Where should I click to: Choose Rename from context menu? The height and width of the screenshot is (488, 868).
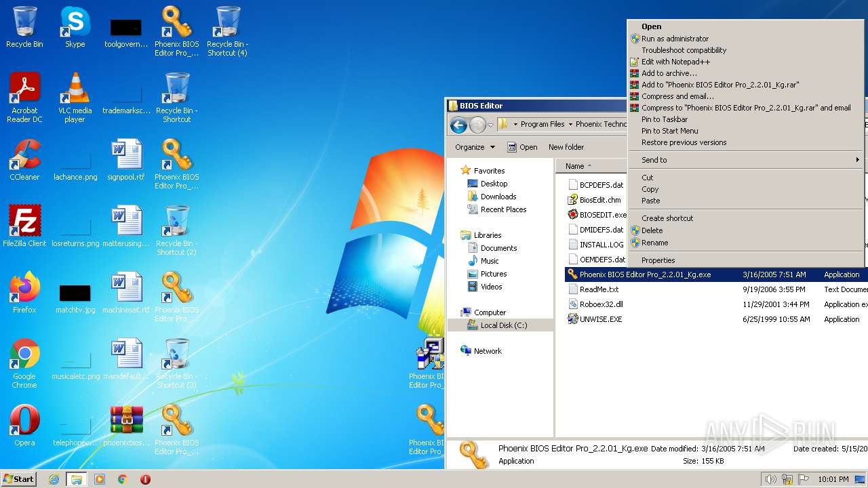[x=654, y=243]
